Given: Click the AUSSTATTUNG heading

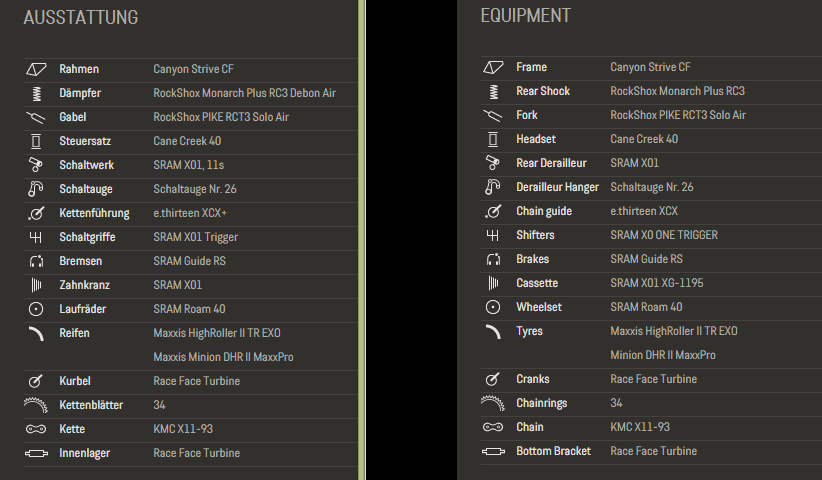Looking at the screenshot, I should click(81, 17).
